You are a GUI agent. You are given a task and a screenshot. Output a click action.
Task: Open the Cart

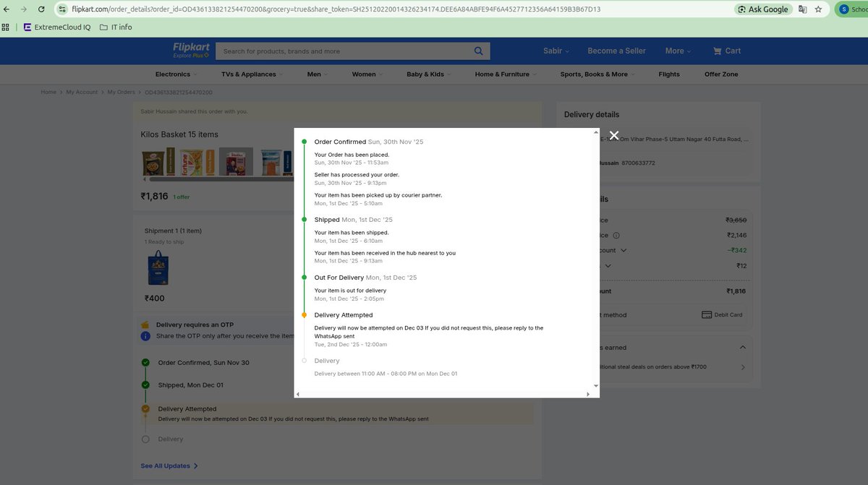pos(727,51)
